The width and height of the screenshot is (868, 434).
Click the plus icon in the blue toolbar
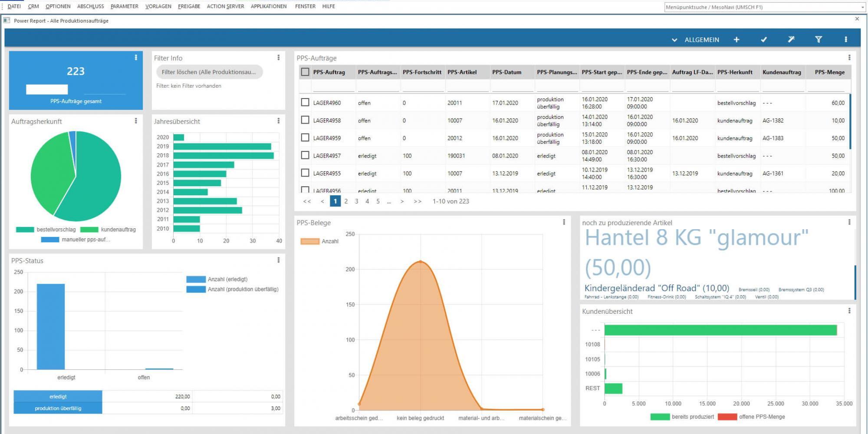(x=736, y=39)
